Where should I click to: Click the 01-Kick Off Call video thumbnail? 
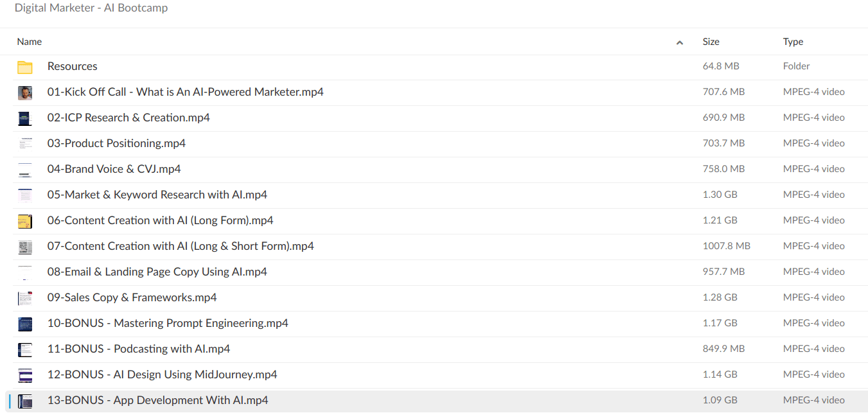coord(25,92)
